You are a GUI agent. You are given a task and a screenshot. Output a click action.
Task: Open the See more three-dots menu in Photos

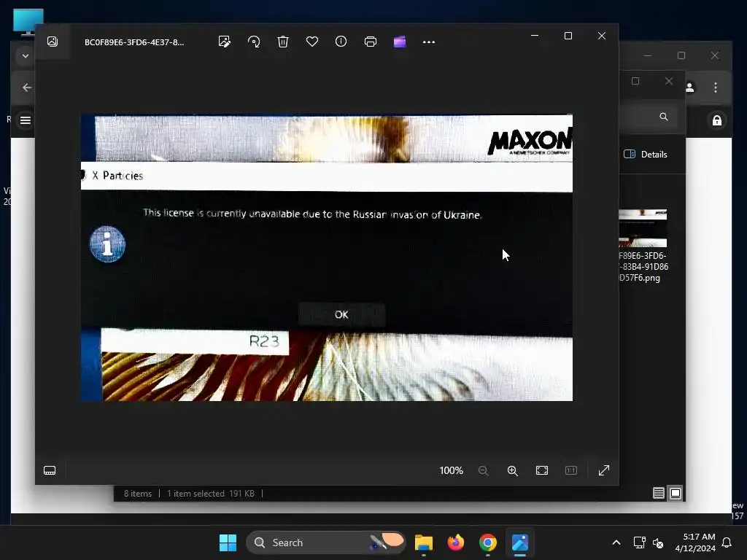coord(429,42)
